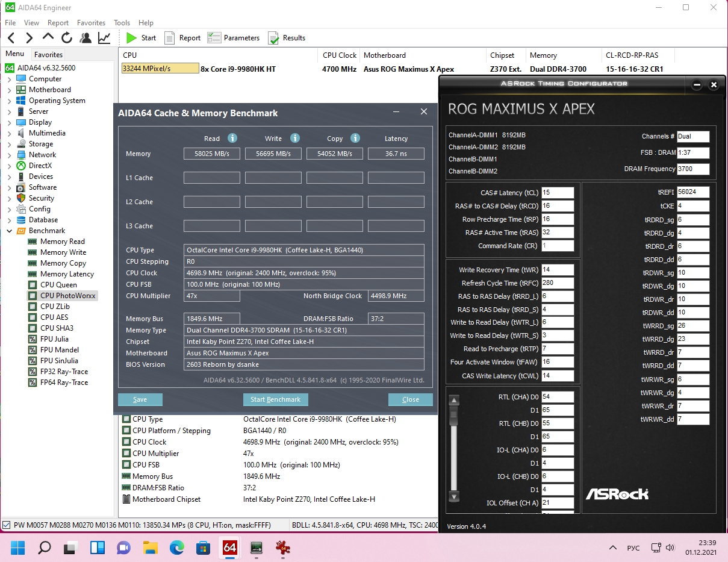
Task: Select the 8x Core i9-9980HK HT result row
Action: 397,69
